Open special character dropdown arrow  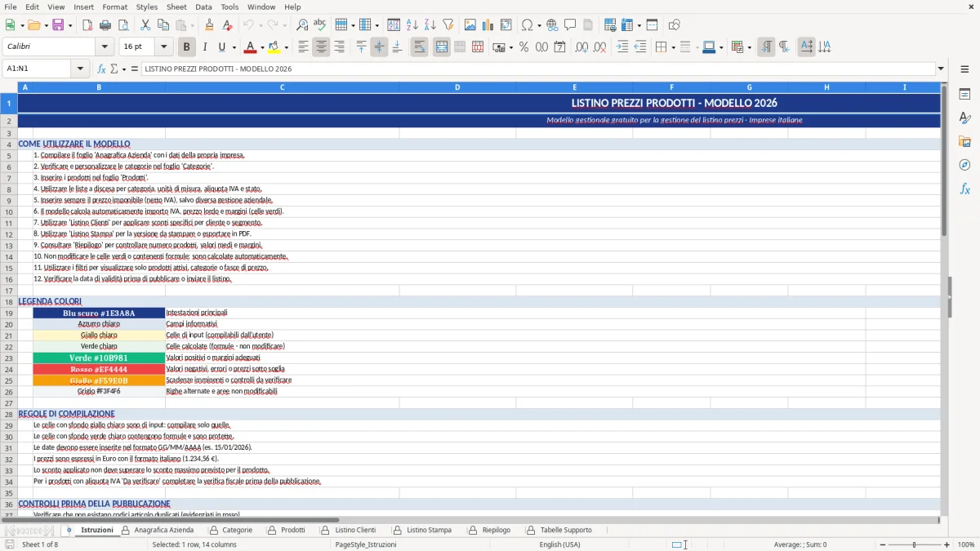pos(537,25)
